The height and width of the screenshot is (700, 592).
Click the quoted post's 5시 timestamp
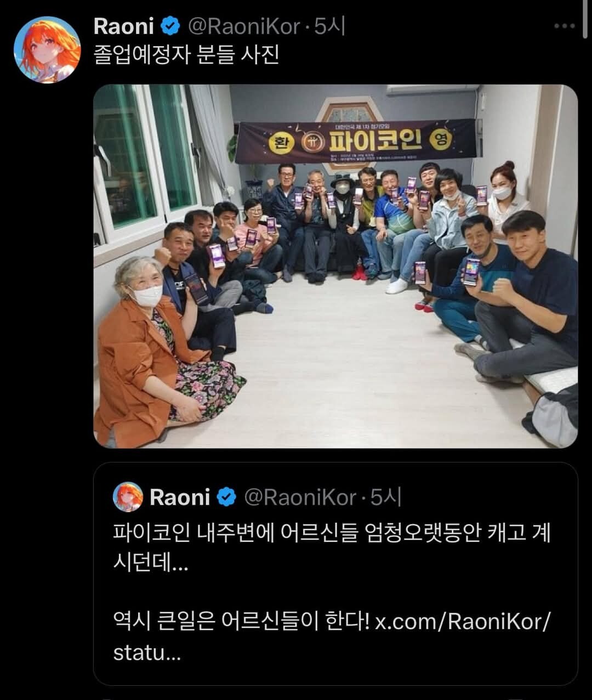(x=385, y=498)
